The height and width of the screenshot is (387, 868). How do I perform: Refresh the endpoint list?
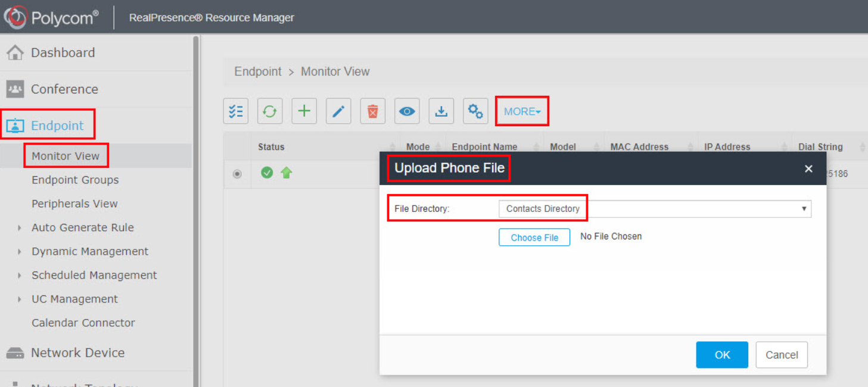pos(269,111)
